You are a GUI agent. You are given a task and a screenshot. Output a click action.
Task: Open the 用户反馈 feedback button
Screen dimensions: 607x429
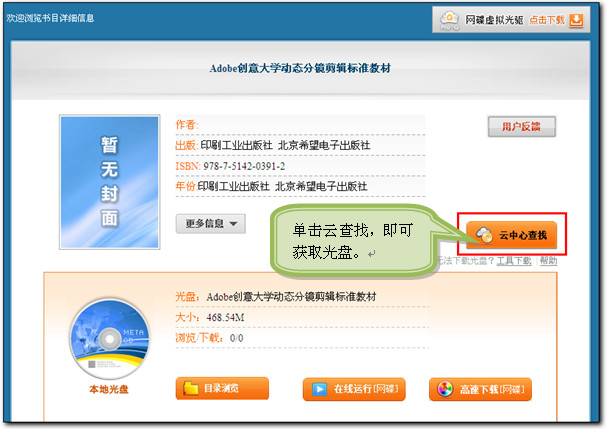521,126
